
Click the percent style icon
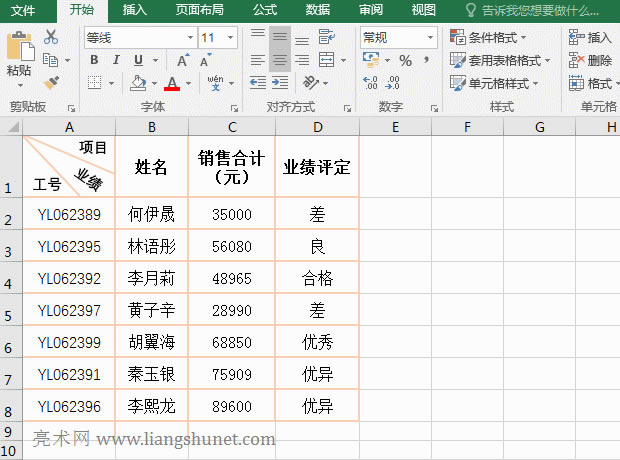[x=405, y=60]
